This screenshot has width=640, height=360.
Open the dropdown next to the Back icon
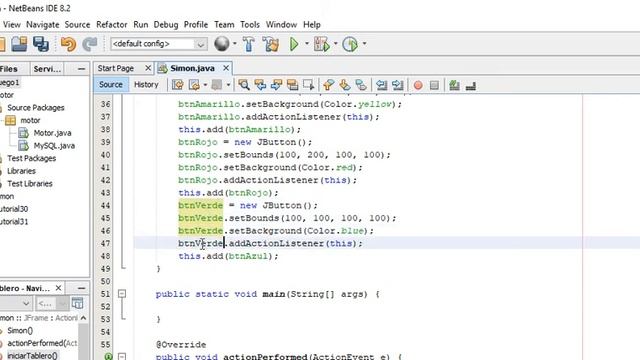click(205, 85)
